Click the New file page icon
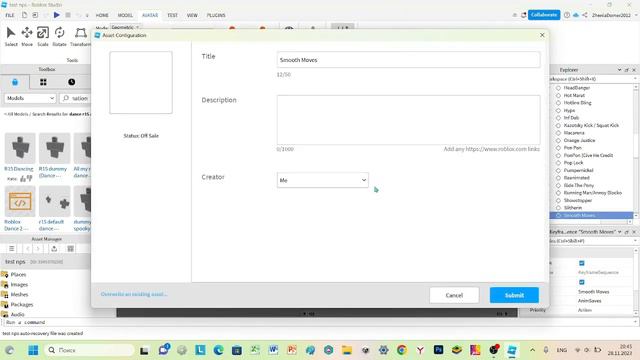This screenshot has width=640, height=360. tap(24, 15)
